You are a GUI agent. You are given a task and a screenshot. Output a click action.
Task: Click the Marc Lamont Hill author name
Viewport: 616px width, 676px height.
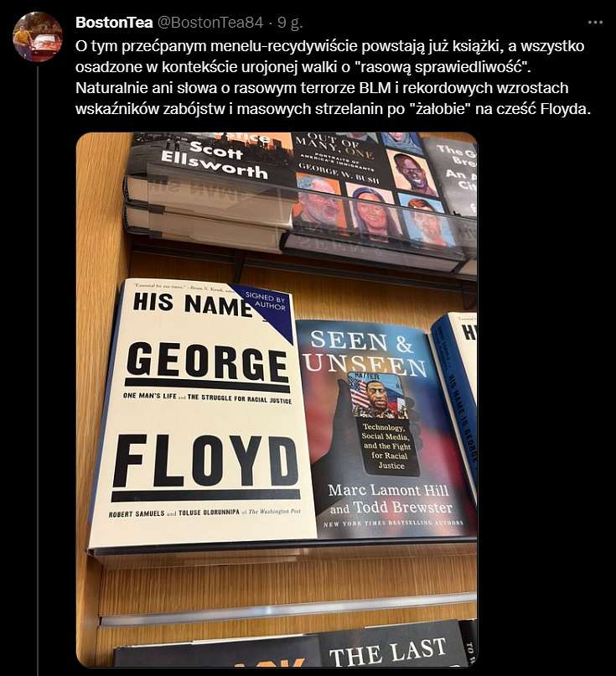[388, 490]
